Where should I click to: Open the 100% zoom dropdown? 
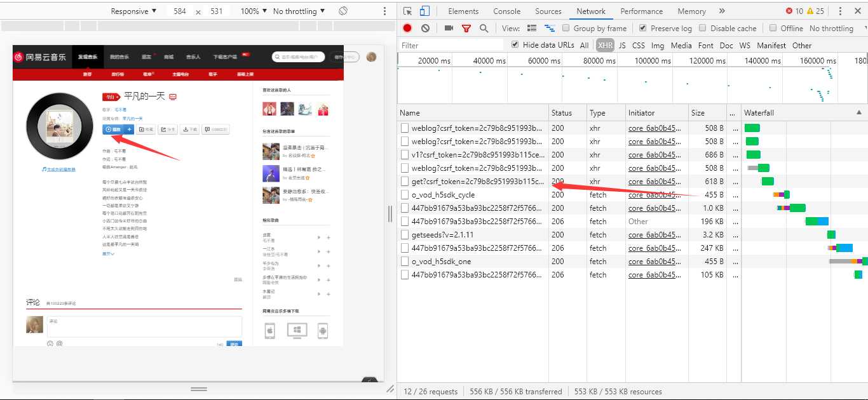click(254, 11)
